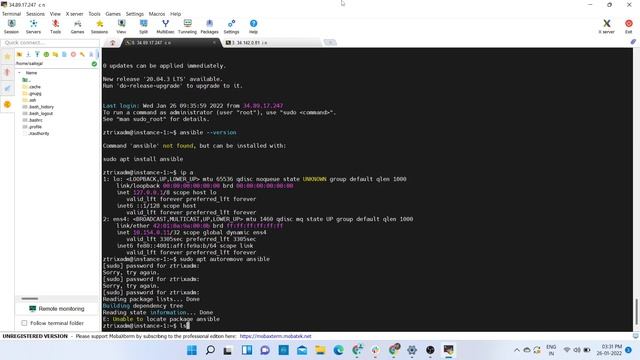Viewport: 640px width, 360px height.
Task: Click the Sftp new file icon
Action: [x=64, y=54]
